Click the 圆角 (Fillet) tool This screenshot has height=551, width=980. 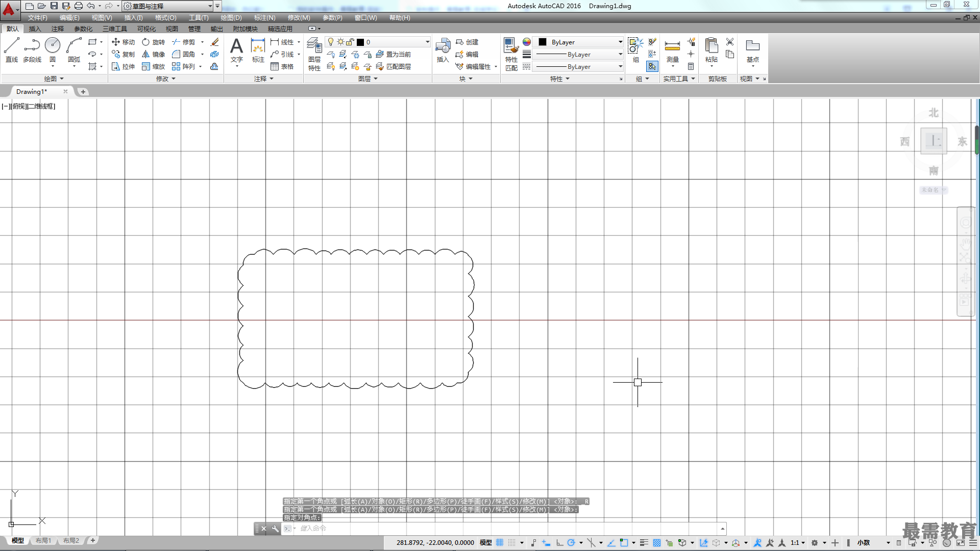pyautogui.click(x=184, y=54)
